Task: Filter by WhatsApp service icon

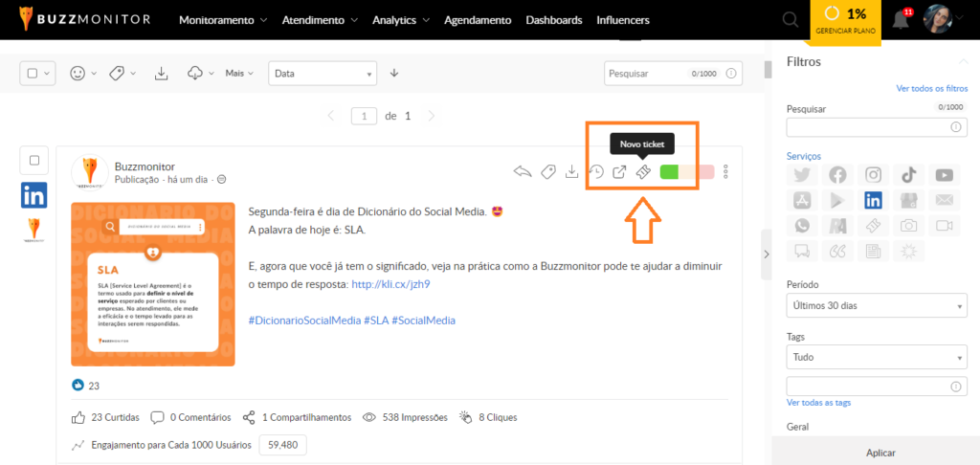Action: point(800,226)
